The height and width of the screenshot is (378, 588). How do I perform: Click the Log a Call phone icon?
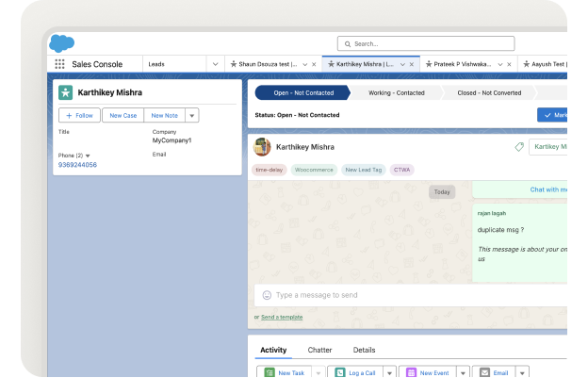point(338,373)
